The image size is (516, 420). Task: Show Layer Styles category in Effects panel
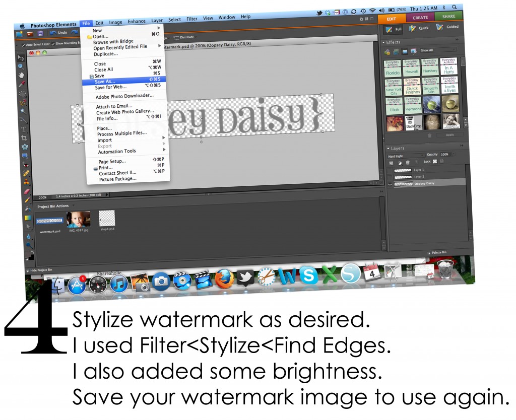[396, 52]
